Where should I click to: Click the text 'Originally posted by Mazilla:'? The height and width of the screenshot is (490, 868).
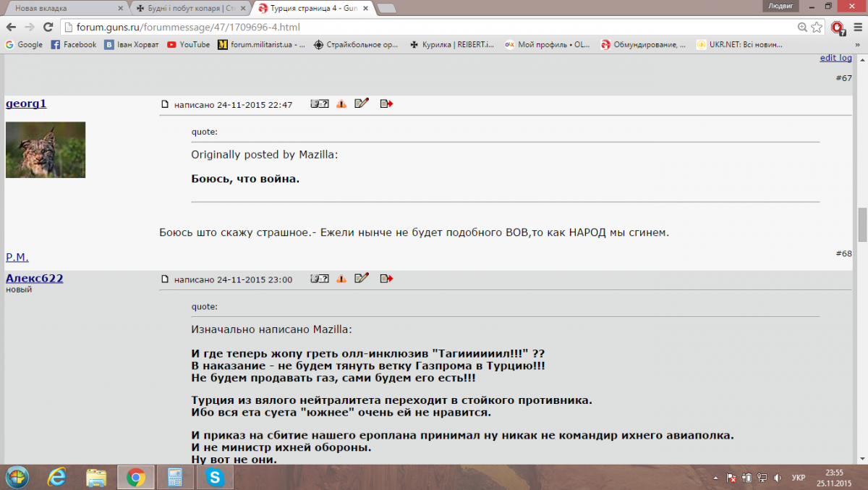(x=264, y=154)
